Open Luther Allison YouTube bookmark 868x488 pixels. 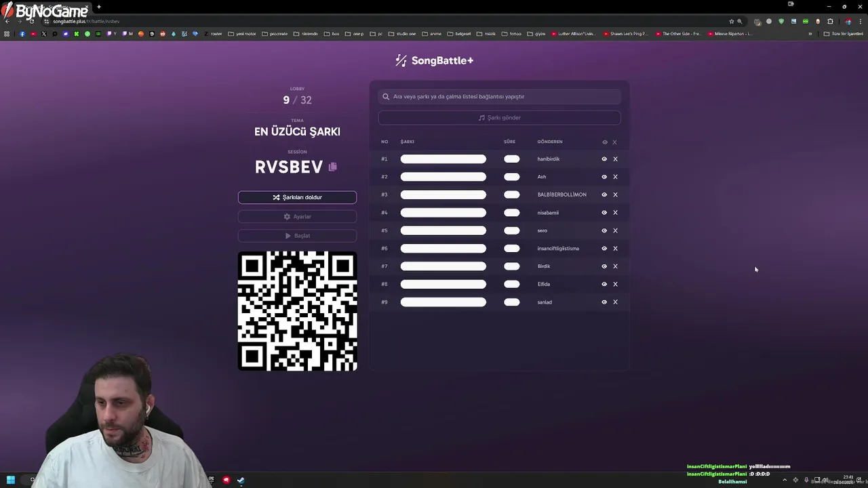tap(574, 34)
